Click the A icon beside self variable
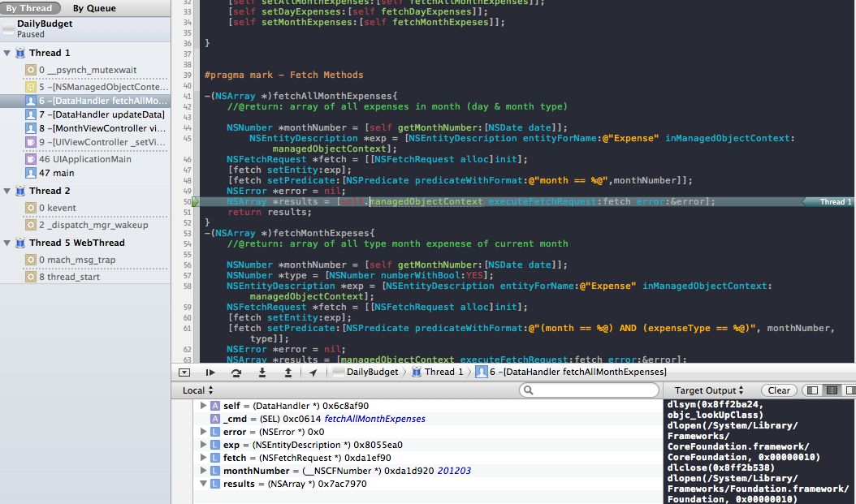856x504 pixels. [x=215, y=406]
